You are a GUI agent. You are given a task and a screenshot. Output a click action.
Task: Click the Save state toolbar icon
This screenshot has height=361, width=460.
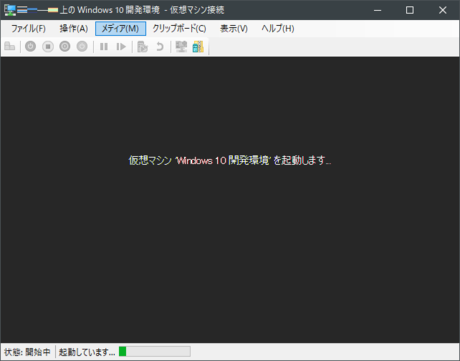[x=82, y=46]
